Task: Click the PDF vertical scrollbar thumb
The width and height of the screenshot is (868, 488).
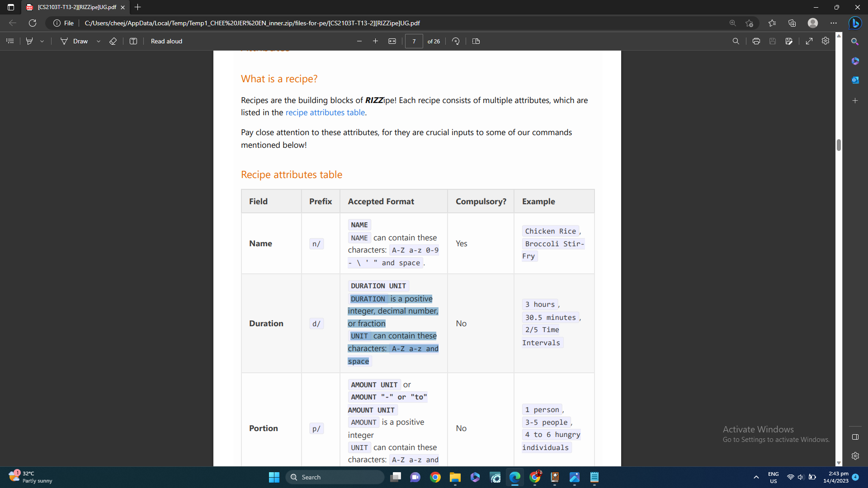Action: click(x=839, y=145)
